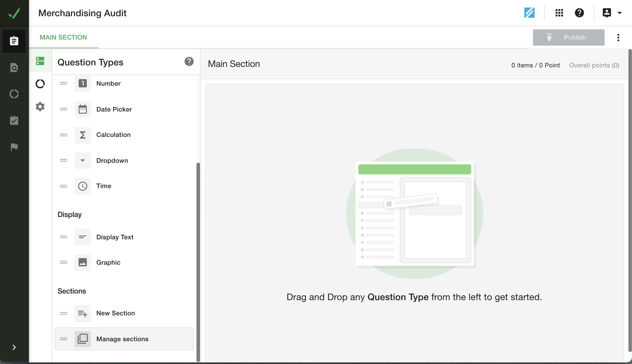Select the Graphic label
The image size is (632, 364).
point(108,262)
